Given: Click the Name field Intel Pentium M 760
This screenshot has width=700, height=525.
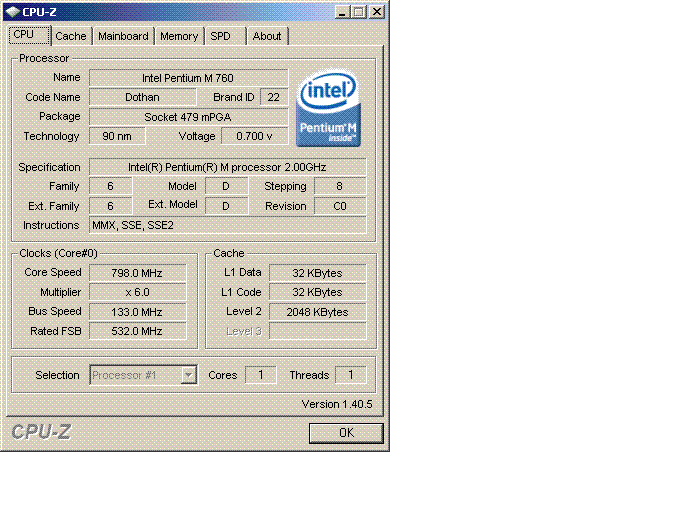Looking at the screenshot, I should click(x=188, y=78).
